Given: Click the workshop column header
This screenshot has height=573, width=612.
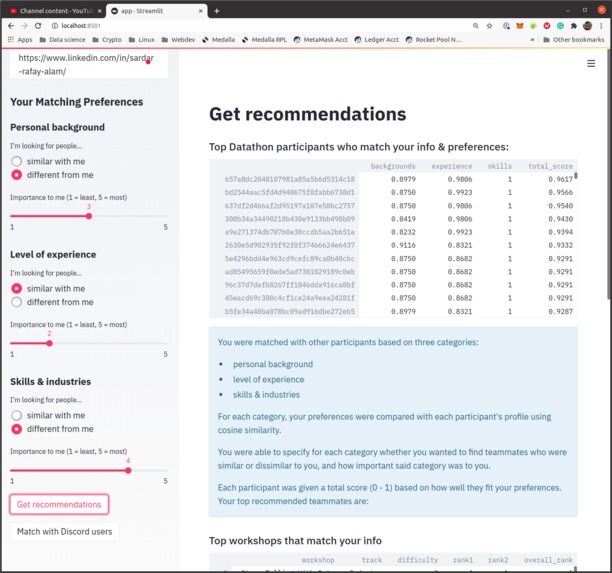Looking at the screenshot, I should (318, 560).
